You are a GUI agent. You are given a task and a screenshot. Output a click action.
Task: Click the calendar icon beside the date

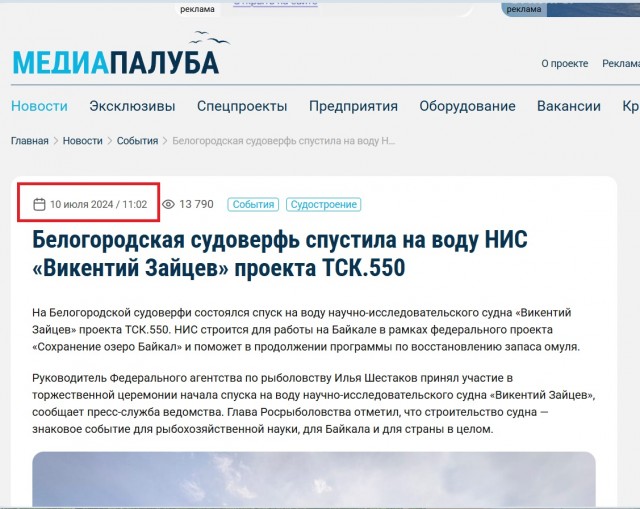(x=39, y=204)
